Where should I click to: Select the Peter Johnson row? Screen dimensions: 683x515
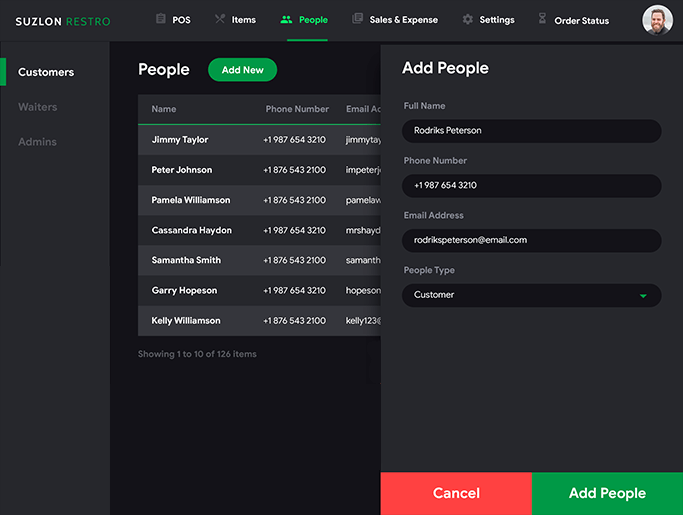click(x=259, y=170)
